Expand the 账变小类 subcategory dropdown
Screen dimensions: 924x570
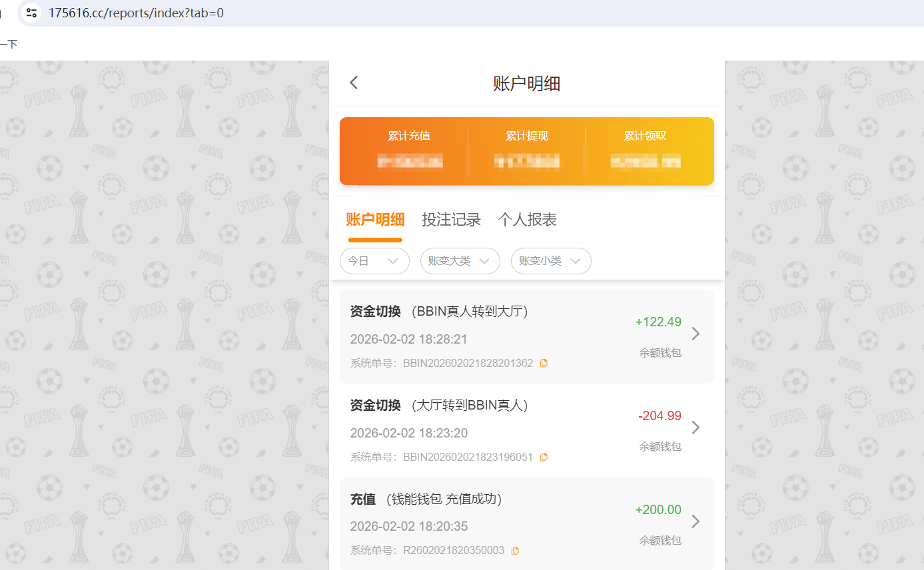point(551,261)
